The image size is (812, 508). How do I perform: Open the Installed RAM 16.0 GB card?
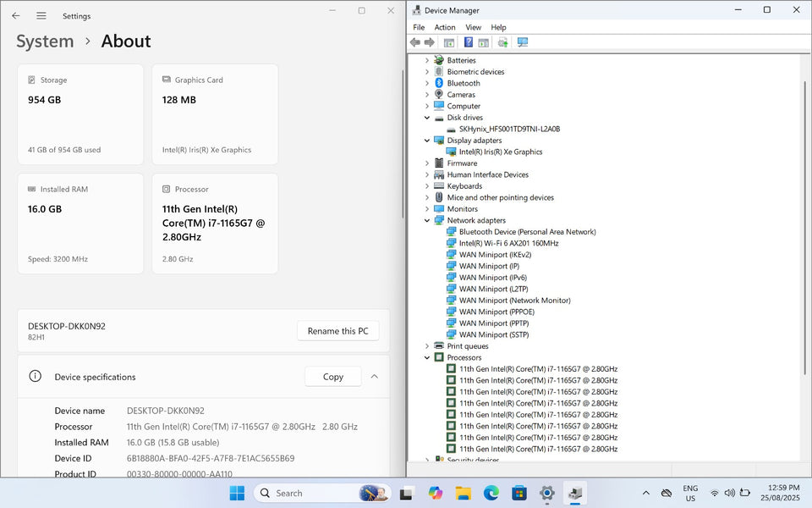80,224
